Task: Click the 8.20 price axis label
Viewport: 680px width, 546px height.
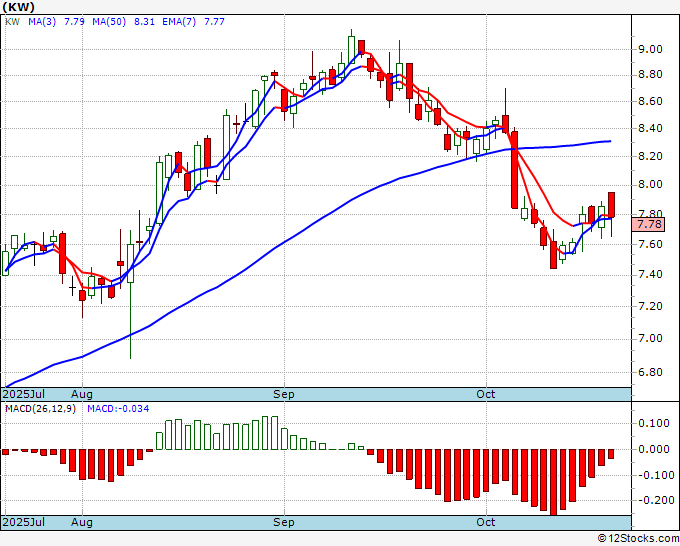Action: 650,156
